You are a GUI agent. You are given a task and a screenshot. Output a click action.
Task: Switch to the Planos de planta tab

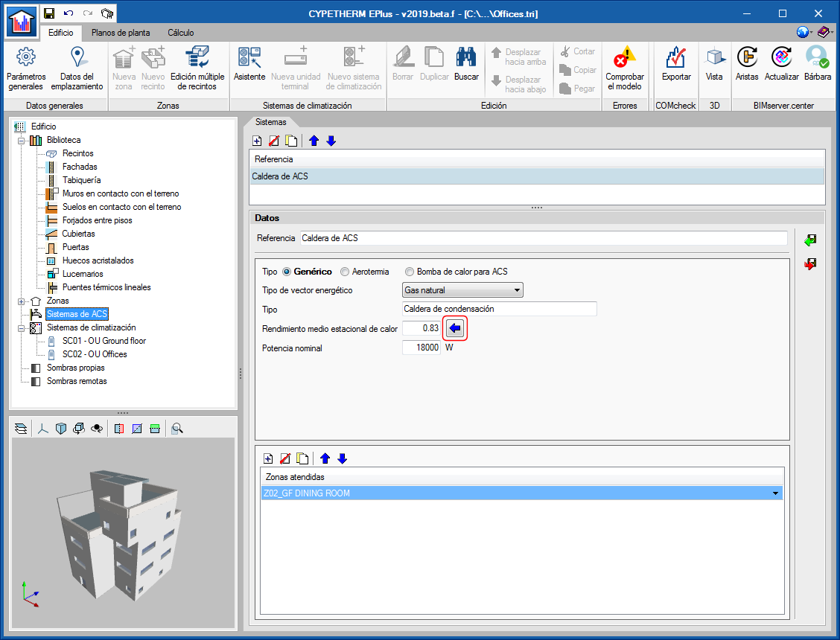tap(121, 33)
